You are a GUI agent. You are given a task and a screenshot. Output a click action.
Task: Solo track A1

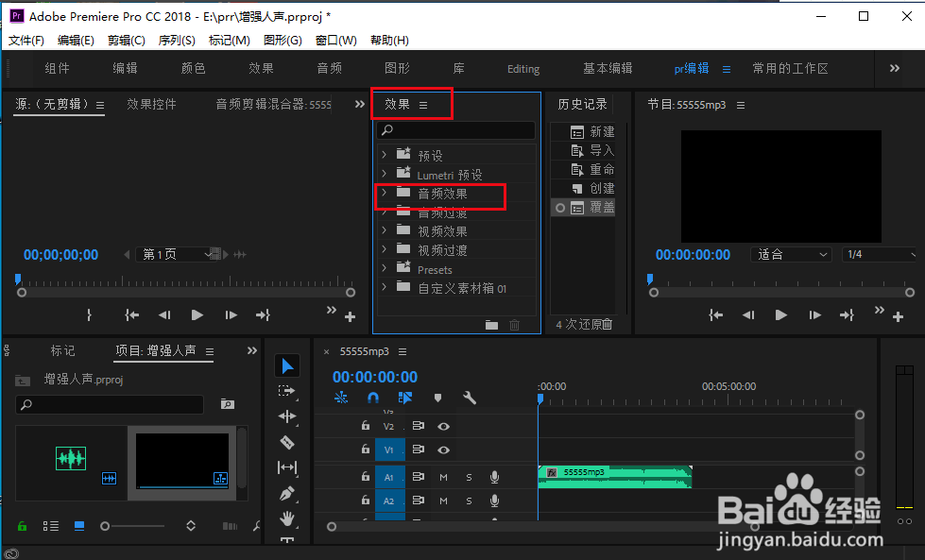(x=469, y=477)
